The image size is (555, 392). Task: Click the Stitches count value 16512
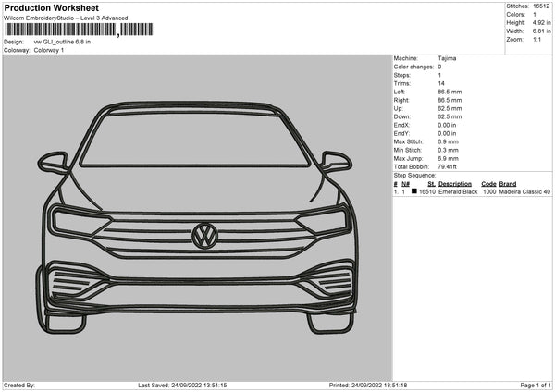[x=542, y=7]
